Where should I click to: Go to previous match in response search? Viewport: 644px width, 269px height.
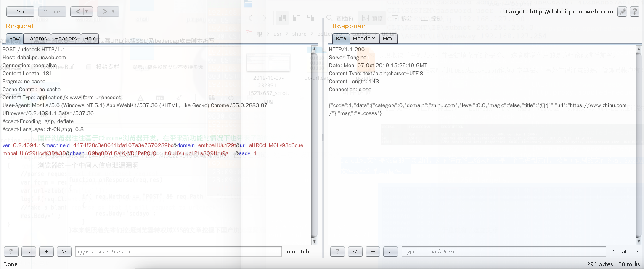355,251
